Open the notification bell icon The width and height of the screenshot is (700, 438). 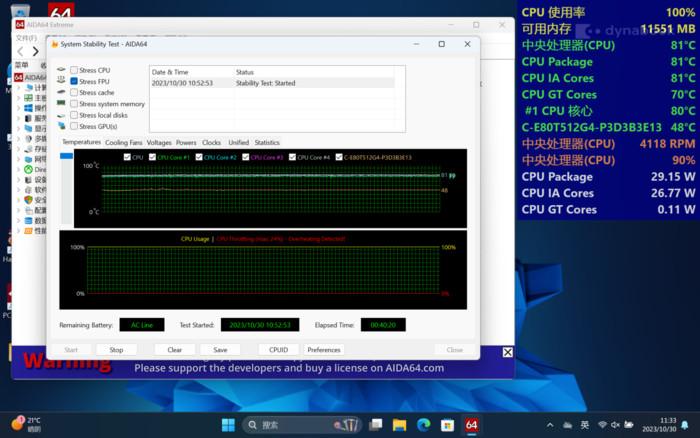coord(685,425)
